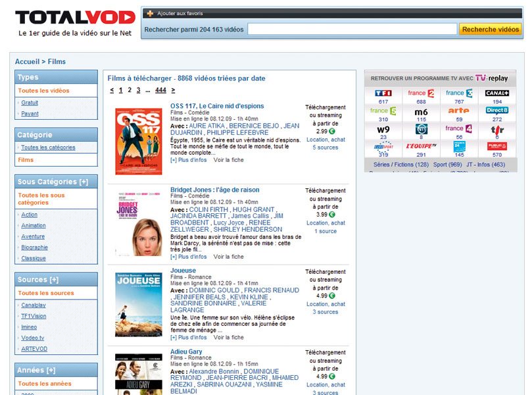Open the Bridget Jones movie poster
This screenshot has width=532, height=395.
coord(139,224)
